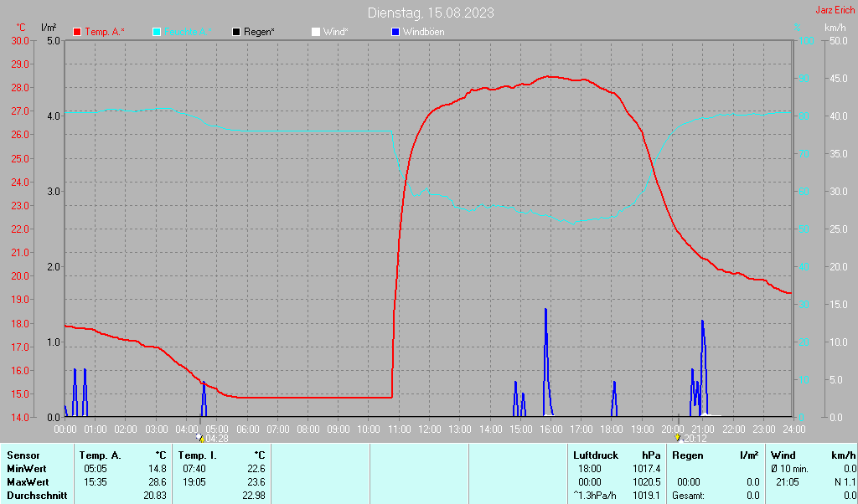The width and height of the screenshot is (858, 504).
Task: Click the Luftdruck column header
Action: point(596,455)
